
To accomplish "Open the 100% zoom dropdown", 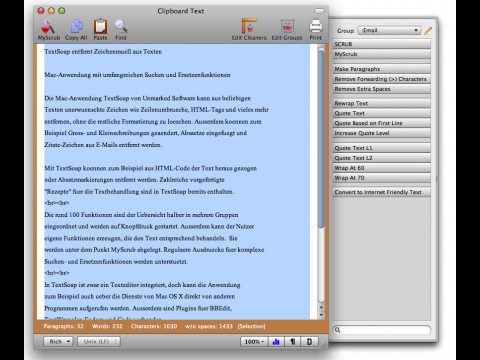I will (x=254, y=342).
